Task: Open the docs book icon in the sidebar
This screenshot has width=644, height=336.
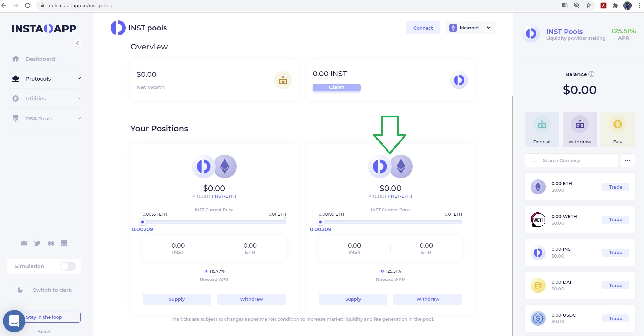Action: pos(64,243)
